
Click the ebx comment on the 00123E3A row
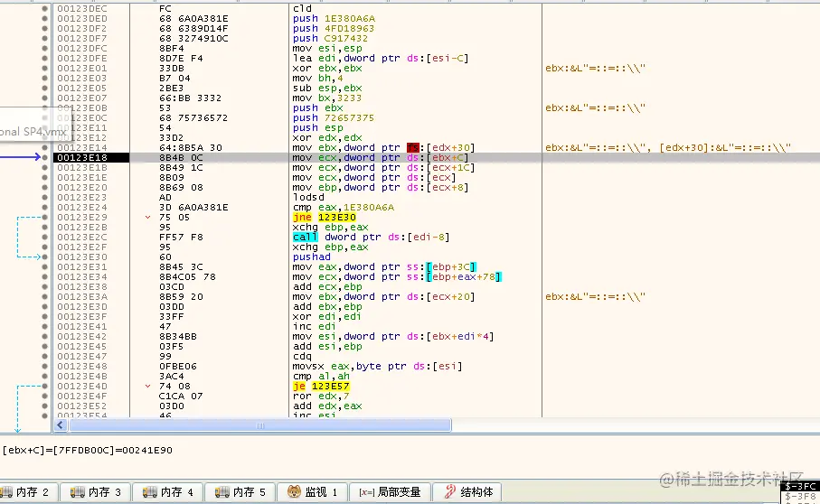(595, 296)
